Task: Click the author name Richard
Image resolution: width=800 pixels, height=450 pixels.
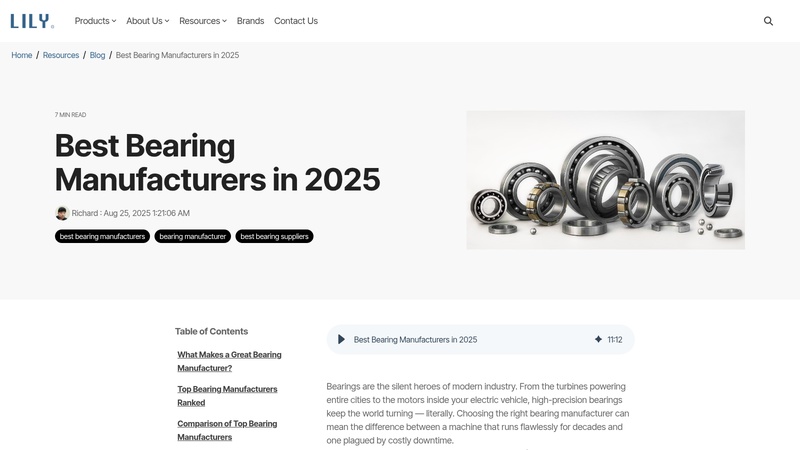Action: [x=85, y=213]
